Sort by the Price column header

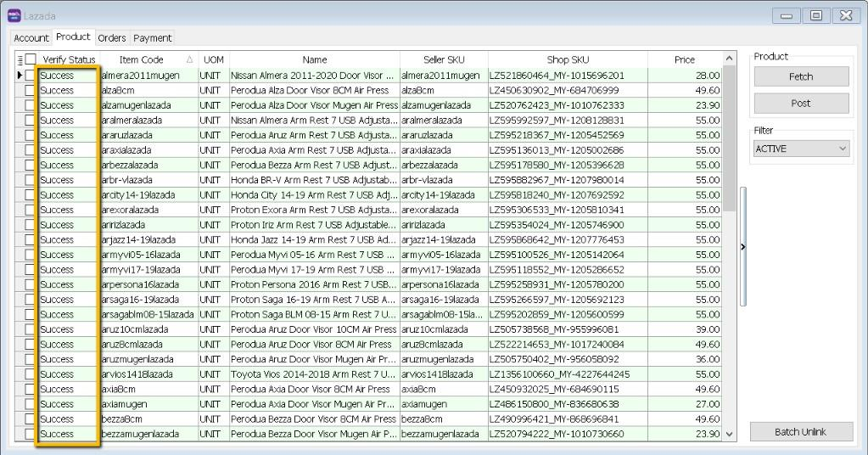(x=684, y=59)
